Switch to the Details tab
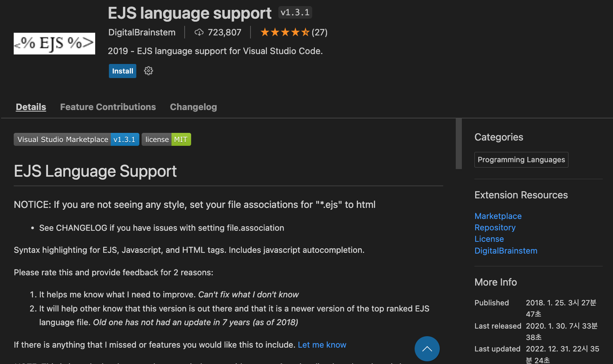 tap(31, 107)
